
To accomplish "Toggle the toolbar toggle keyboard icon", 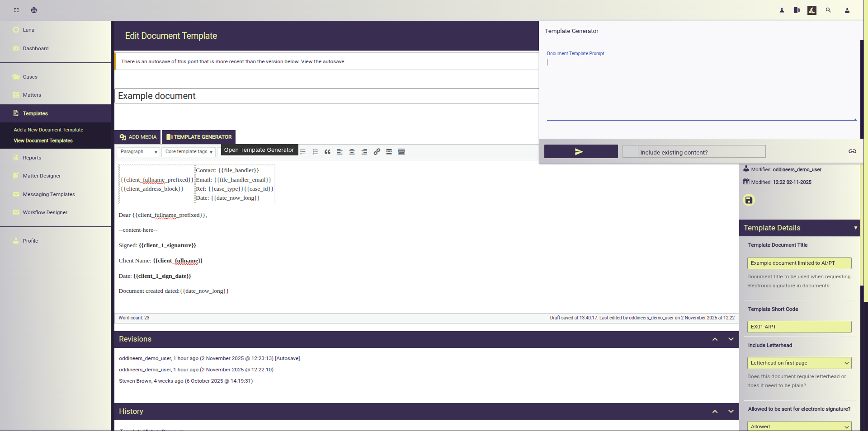I will click(x=401, y=152).
